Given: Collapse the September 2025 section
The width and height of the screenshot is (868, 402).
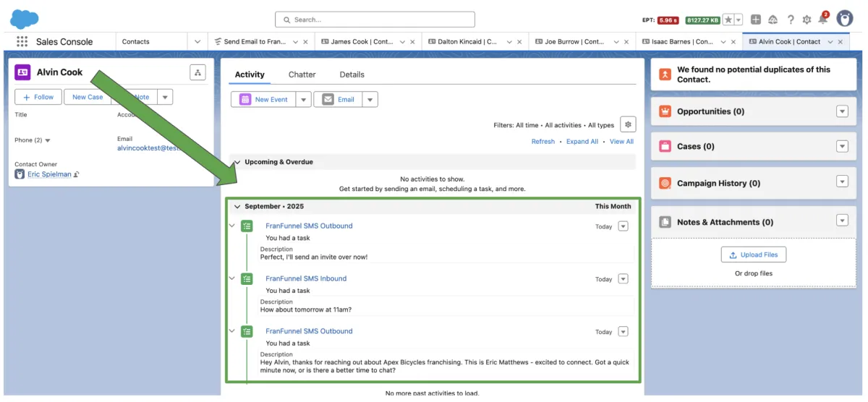Looking at the screenshot, I should (237, 206).
